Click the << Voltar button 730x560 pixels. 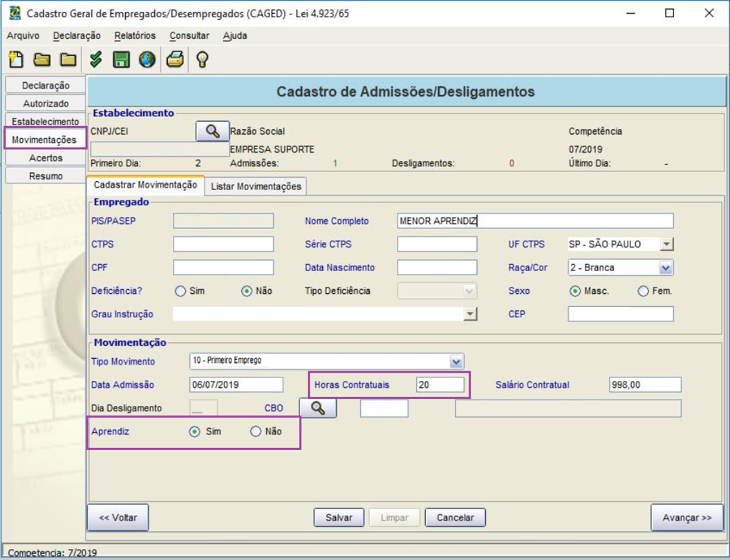click(x=118, y=518)
